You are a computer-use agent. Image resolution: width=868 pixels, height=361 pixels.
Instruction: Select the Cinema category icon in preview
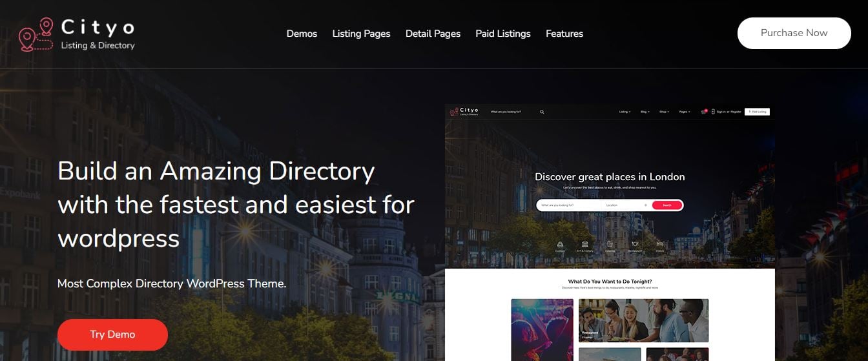tap(610, 245)
